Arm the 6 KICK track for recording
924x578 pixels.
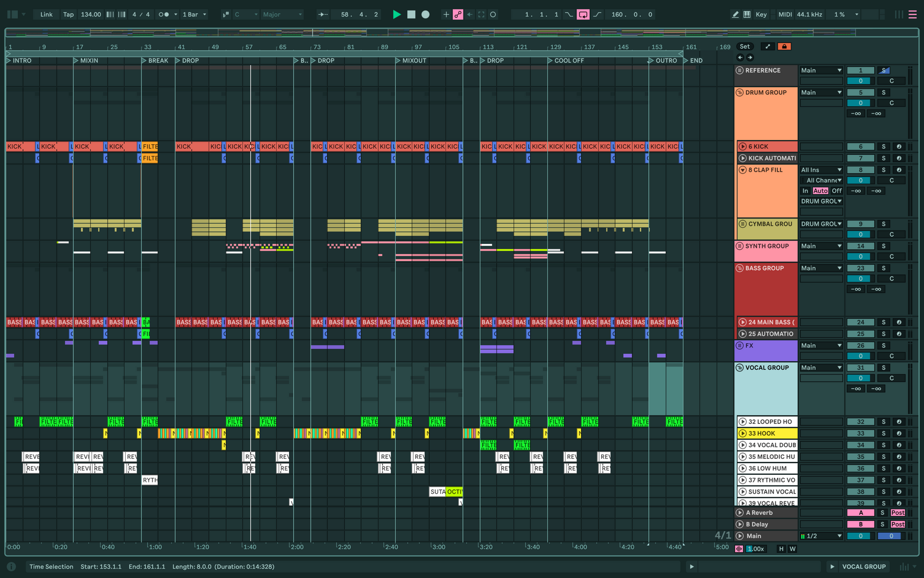point(899,146)
